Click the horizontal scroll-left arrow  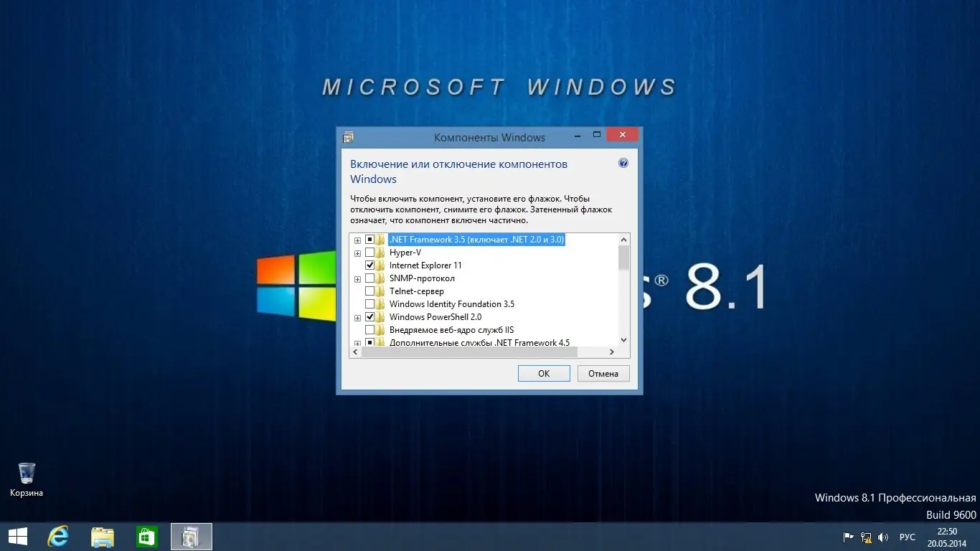click(x=356, y=352)
